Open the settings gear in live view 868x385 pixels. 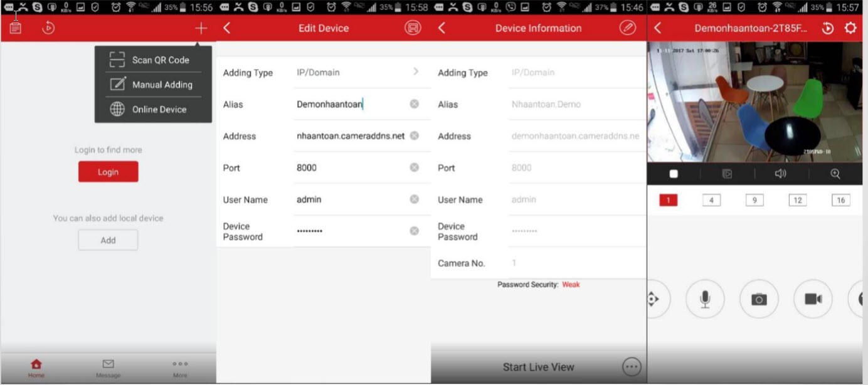(x=850, y=28)
